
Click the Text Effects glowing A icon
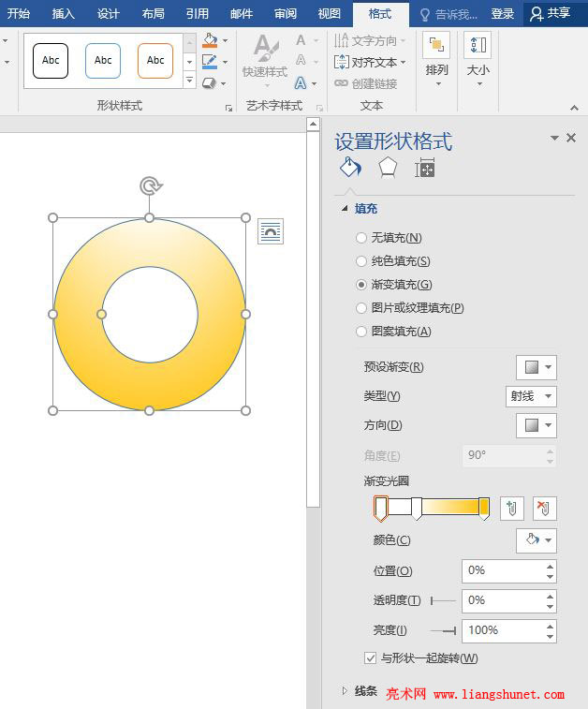tap(301, 83)
